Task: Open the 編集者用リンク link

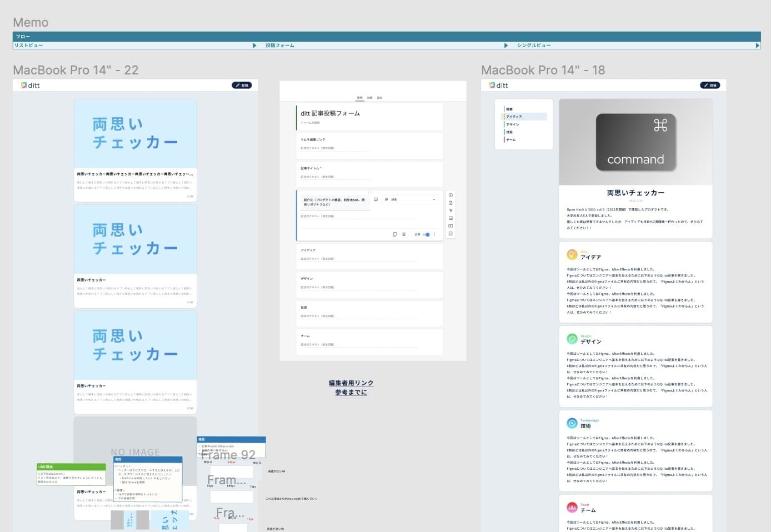Action: tap(351, 383)
